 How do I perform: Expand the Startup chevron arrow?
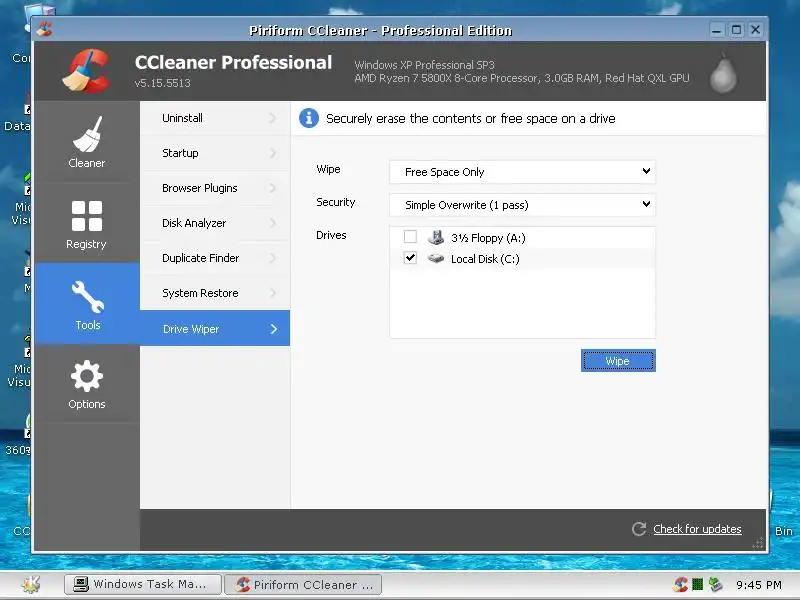click(273, 153)
